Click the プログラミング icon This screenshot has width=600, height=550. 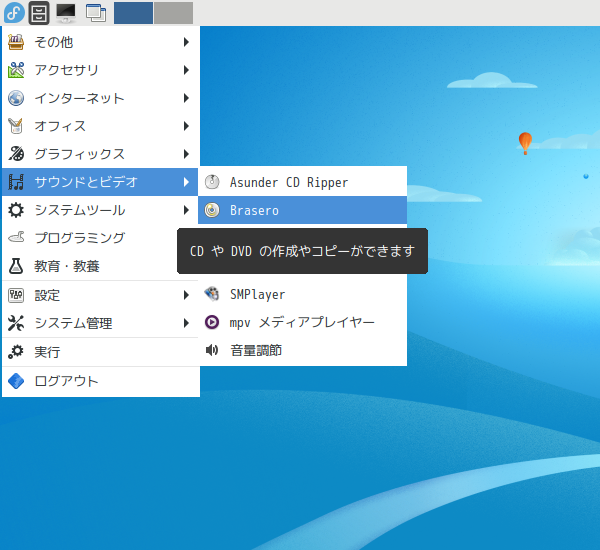[x=16, y=238]
